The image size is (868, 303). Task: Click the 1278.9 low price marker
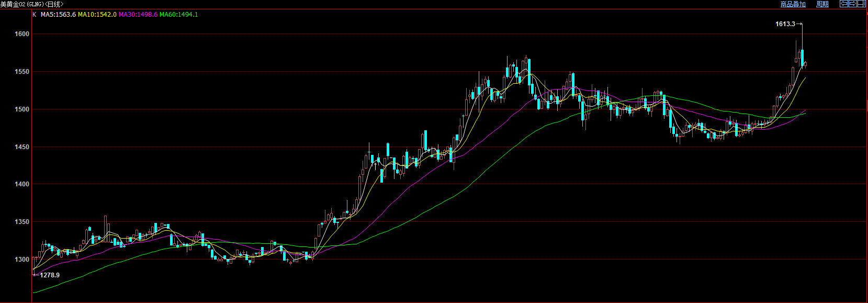50,275
